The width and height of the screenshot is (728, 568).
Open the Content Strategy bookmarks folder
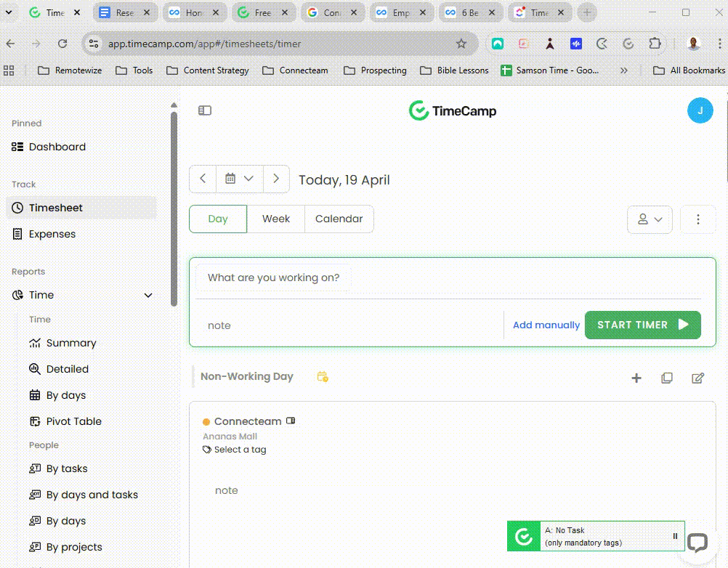pos(208,70)
